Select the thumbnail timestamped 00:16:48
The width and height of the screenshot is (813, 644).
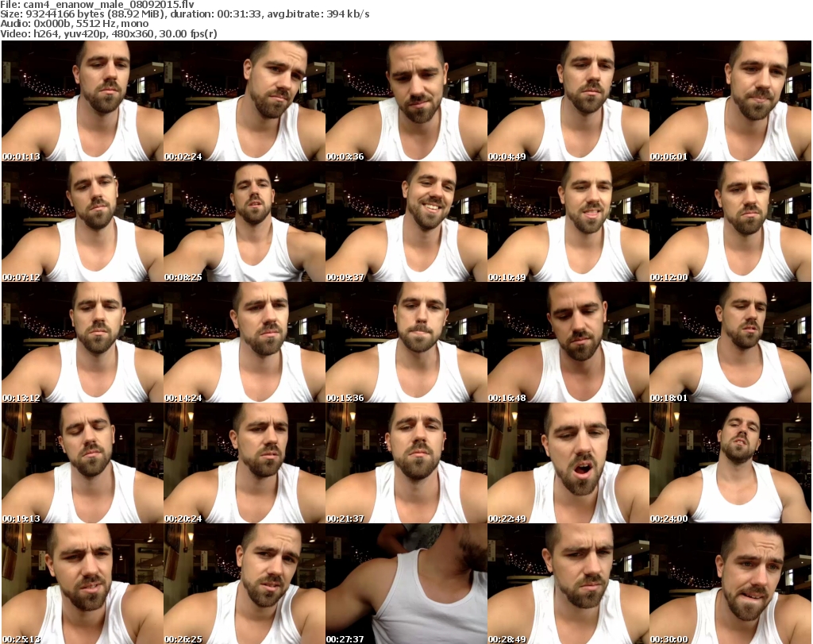click(x=568, y=342)
